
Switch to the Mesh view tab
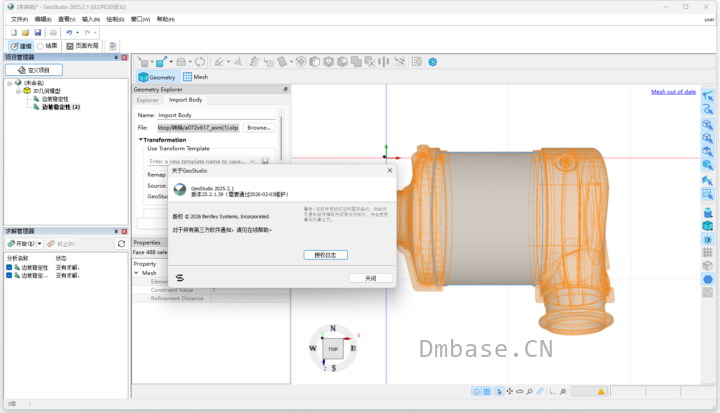tap(196, 77)
